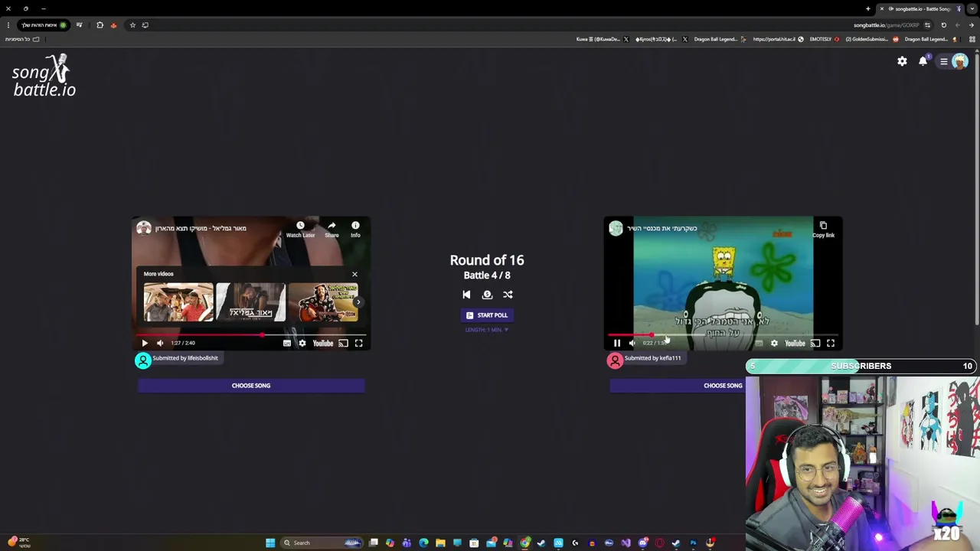Screen dimensions: 980x551
Task: Open left video channel avatar
Action: point(144,228)
